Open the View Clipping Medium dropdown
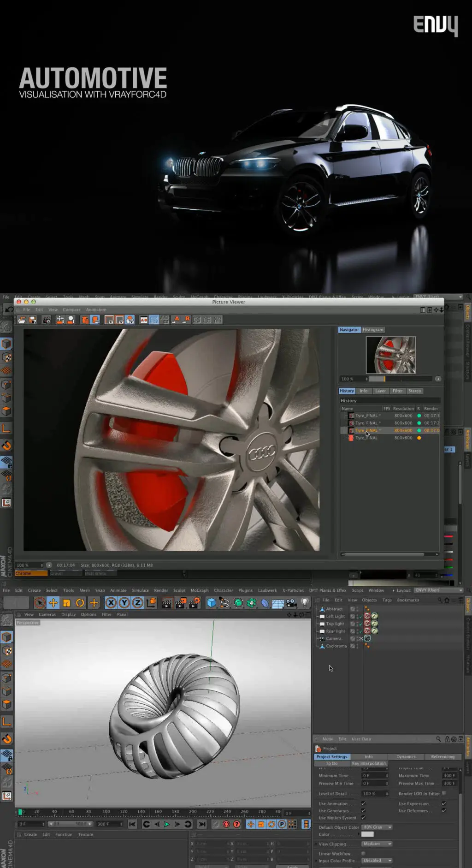 coord(377,844)
